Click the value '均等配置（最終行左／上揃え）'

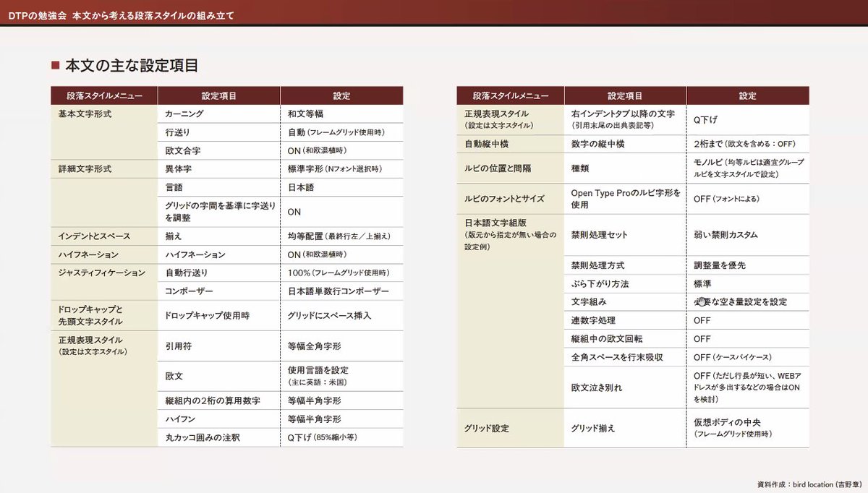339,236
